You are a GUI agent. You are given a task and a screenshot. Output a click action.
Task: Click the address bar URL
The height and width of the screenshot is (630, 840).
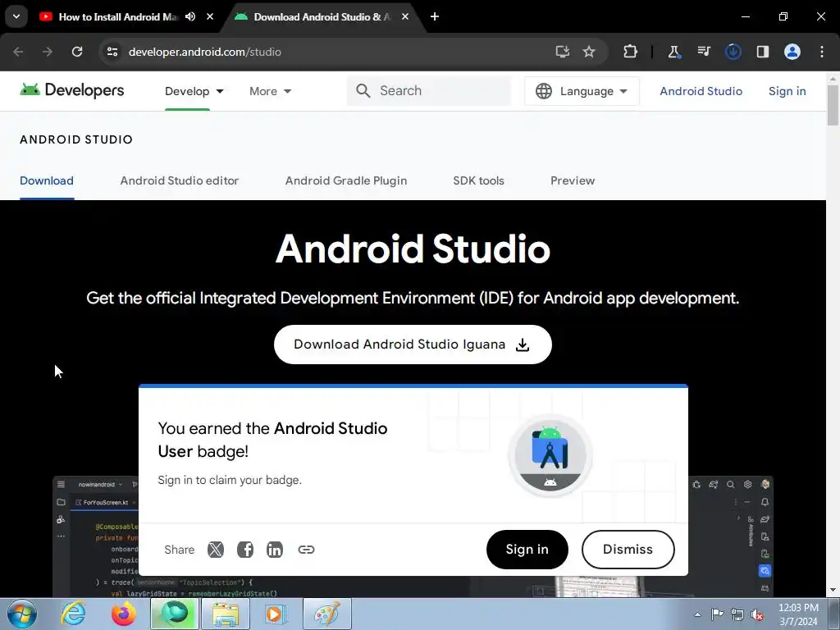coord(204,52)
